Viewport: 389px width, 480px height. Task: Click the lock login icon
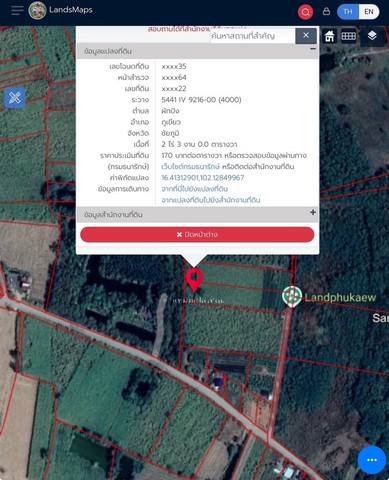[x=326, y=11]
